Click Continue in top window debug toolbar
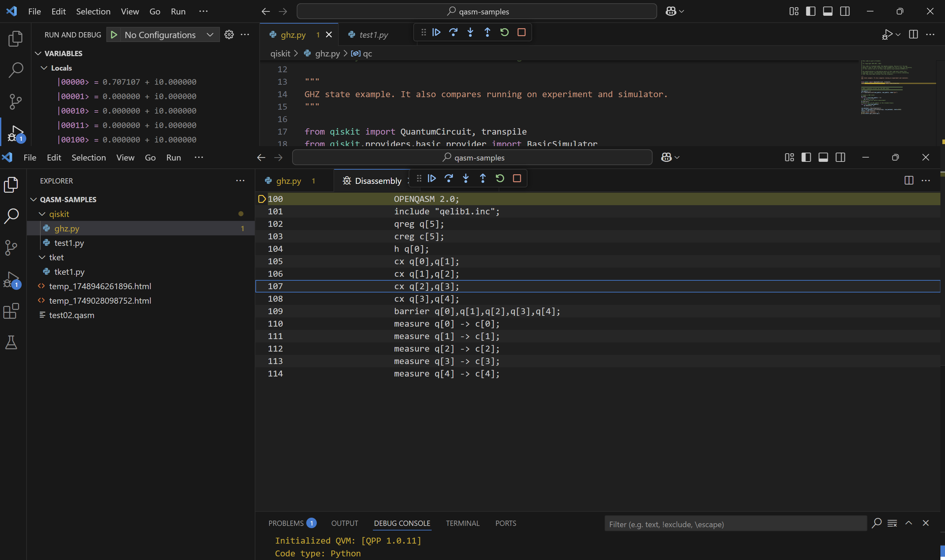Image resolution: width=945 pixels, height=560 pixels. (x=437, y=32)
